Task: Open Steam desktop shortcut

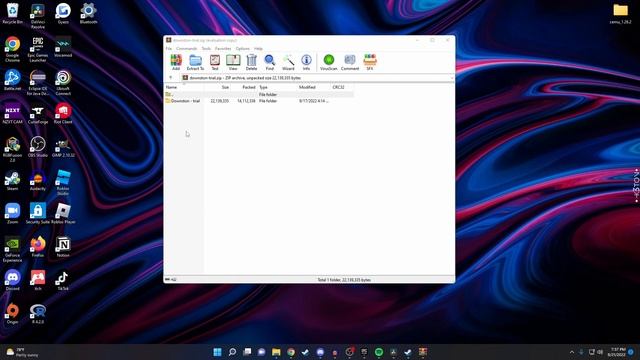Action: click(x=13, y=180)
